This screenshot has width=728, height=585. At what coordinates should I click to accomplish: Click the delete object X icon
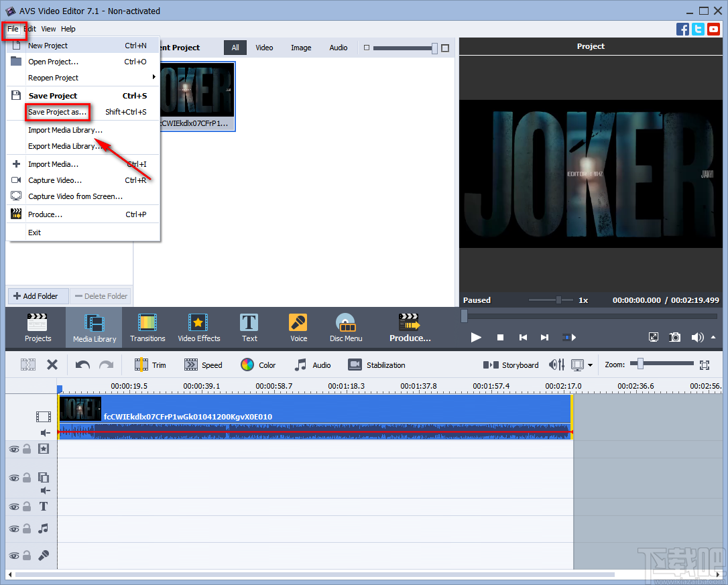click(x=52, y=365)
